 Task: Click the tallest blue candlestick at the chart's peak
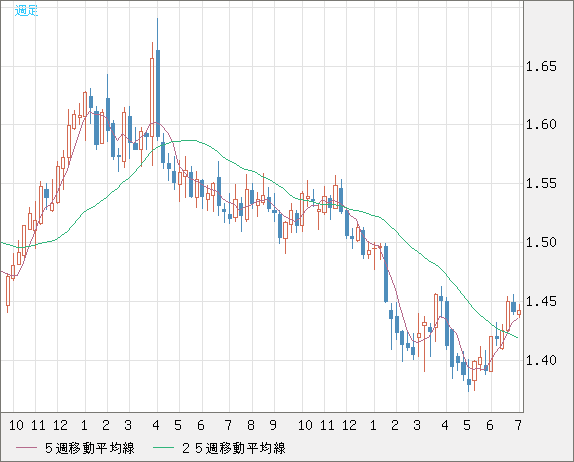click(x=158, y=93)
